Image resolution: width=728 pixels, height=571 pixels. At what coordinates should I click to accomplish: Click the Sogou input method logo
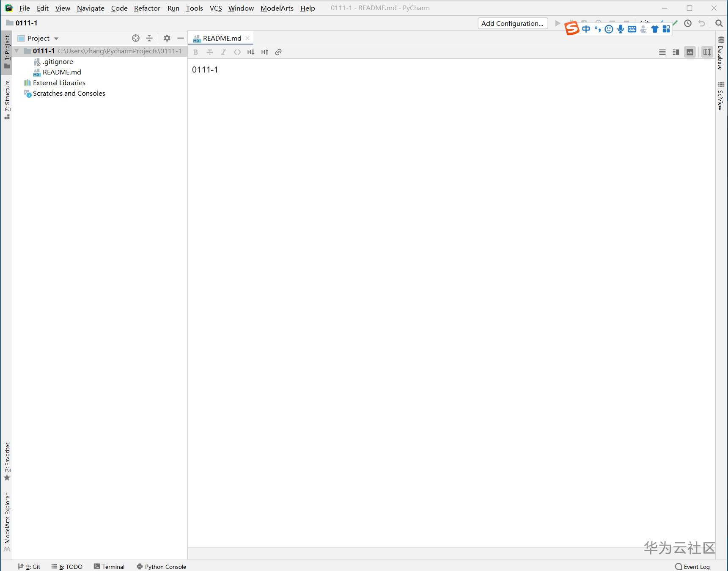click(572, 28)
